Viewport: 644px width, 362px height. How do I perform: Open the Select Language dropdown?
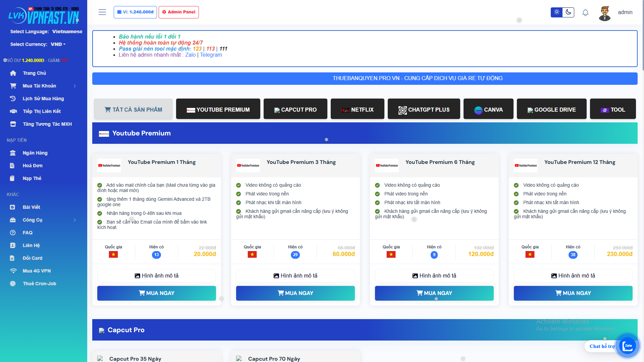pyautogui.click(x=67, y=32)
